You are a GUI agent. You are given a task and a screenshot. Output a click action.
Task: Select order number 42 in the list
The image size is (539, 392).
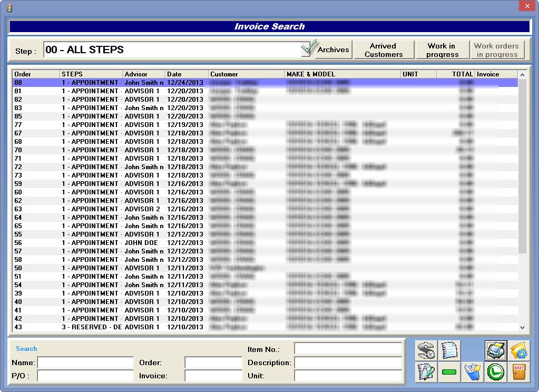point(265,318)
